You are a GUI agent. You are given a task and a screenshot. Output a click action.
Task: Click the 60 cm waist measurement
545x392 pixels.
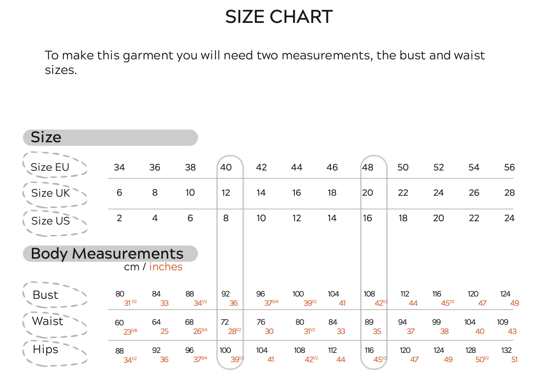click(119, 323)
